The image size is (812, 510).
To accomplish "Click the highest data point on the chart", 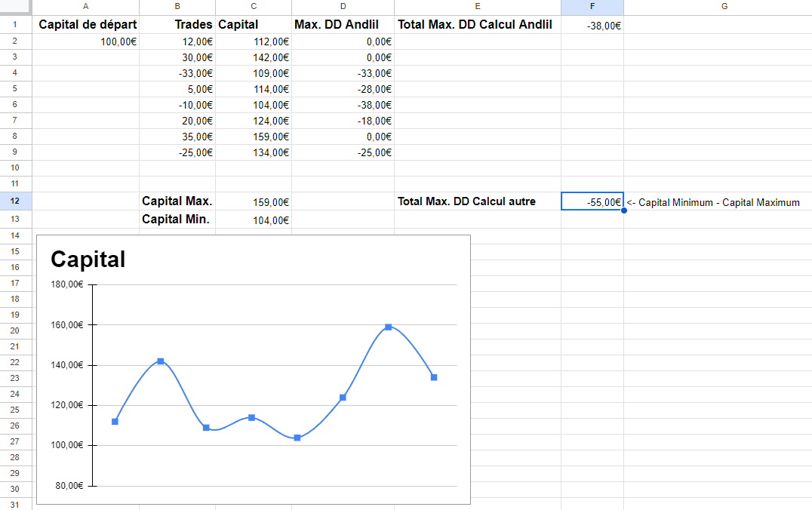I will [x=388, y=327].
